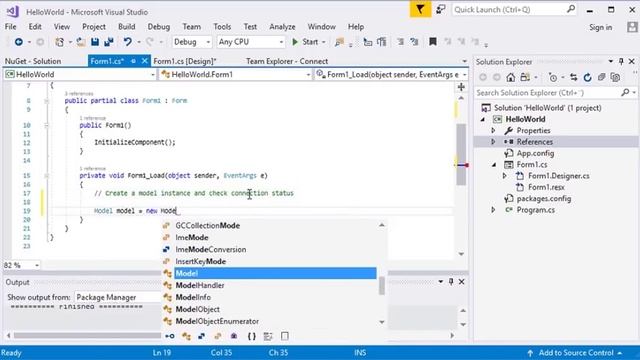The height and width of the screenshot is (360, 640).
Task: Open Form1.Designer.cs in Solution Explorer
Action: click(x=558, y=176)
